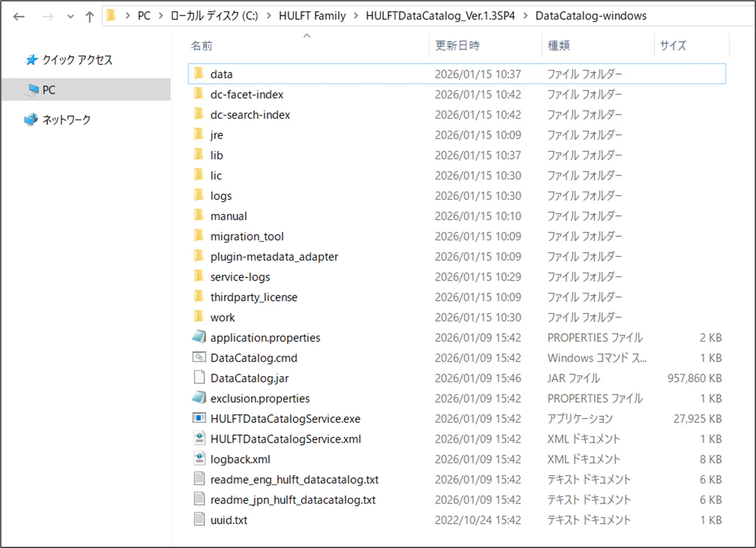Select the data folder icon
Screen dimensions: 756x548
point(198,74)
